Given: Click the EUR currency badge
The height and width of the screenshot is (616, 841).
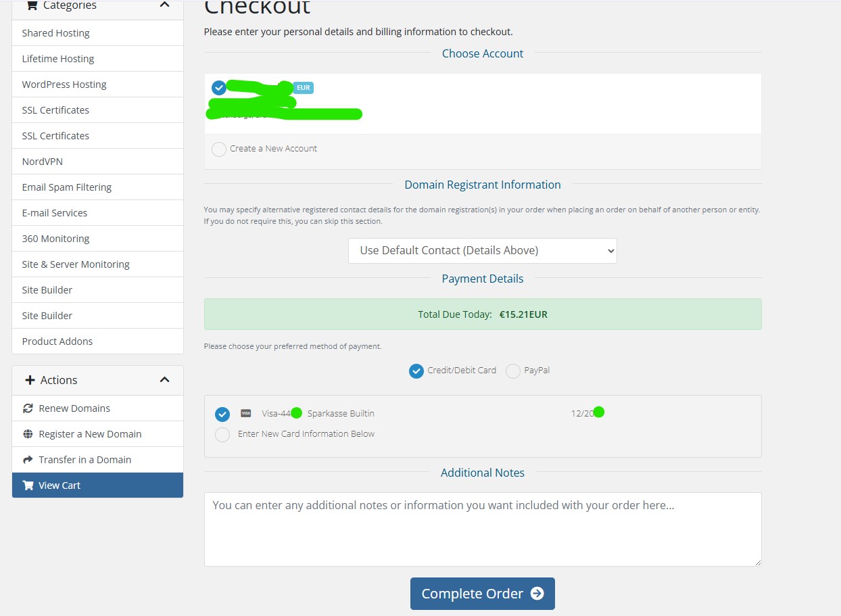Looking at the screenshot, I should coord(304,88).
